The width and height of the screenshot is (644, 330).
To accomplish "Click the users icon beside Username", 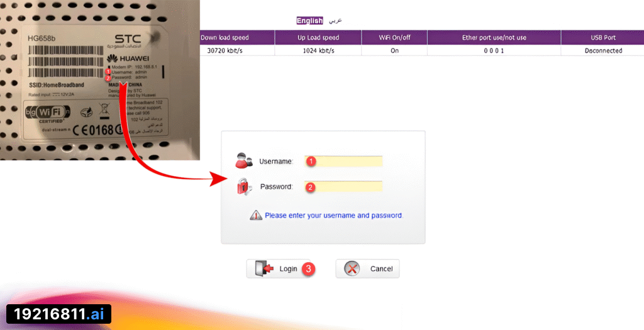I will (x=243, y=161).
